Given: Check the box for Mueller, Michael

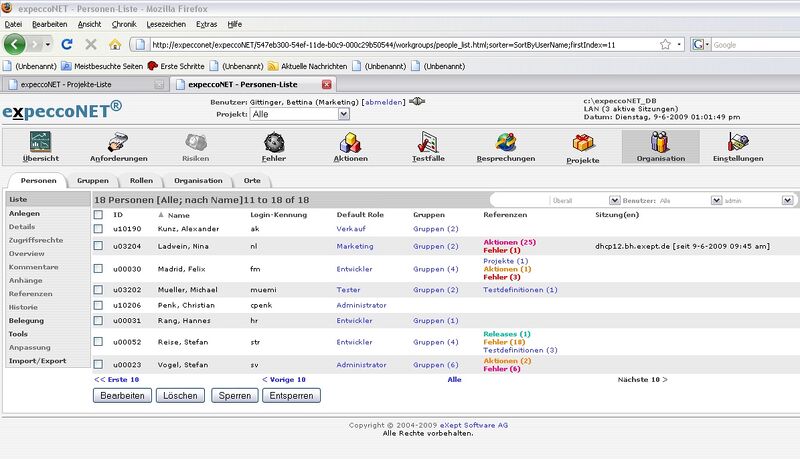Looking at the screenshot, I should (x=98, y=289).
